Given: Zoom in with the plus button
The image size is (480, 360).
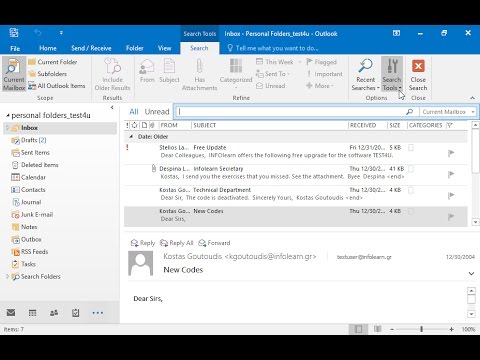Looking at the screenshot, I should click(451, 329).
